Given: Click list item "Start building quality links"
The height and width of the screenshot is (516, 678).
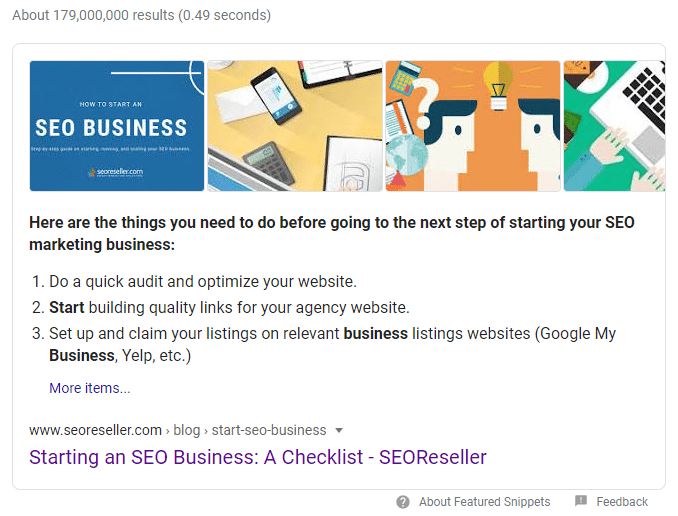Looking at the screenshot, I should [x=229, y=307].
